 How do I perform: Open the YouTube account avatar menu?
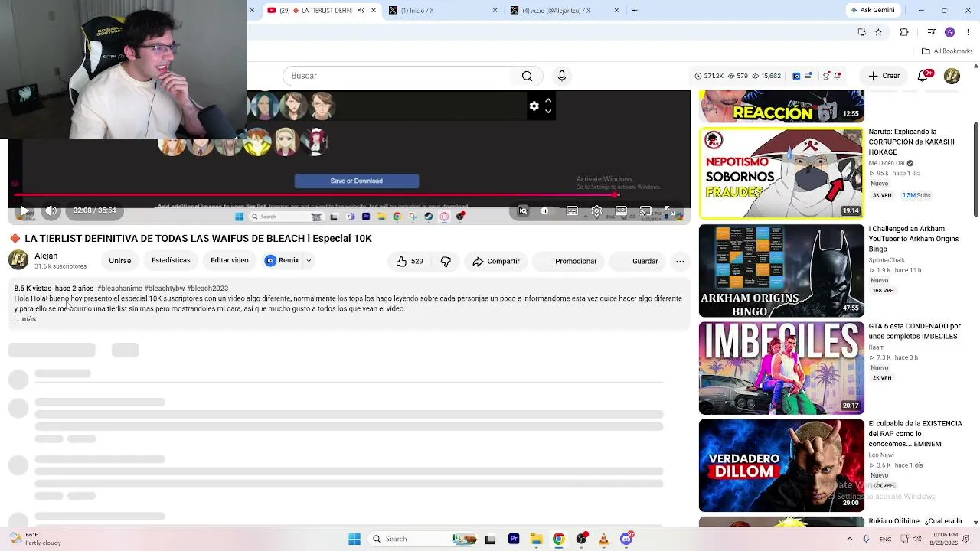coord(952,76)
